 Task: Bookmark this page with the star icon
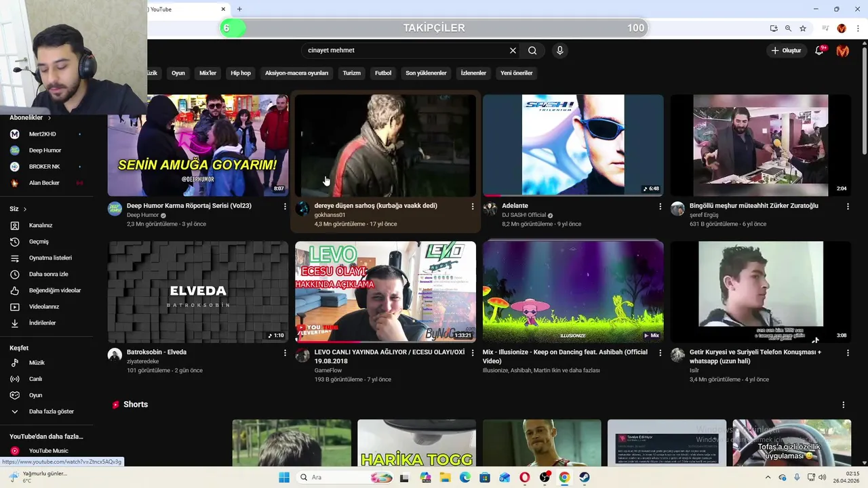click(x=803, y=28)
